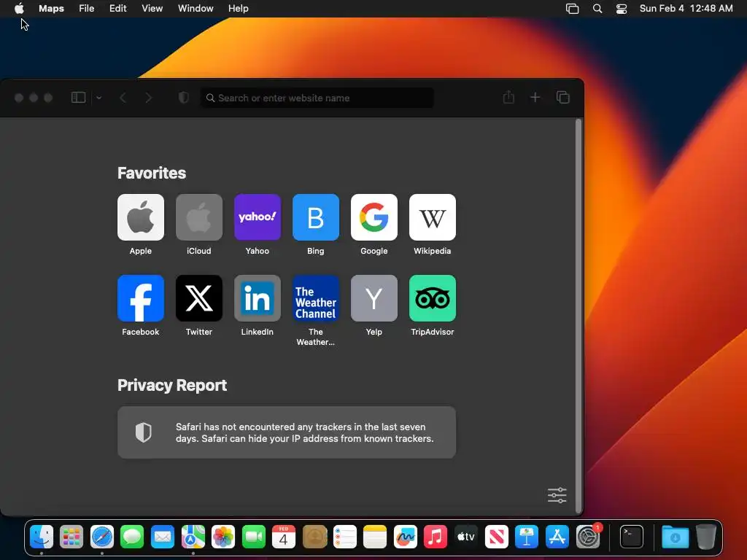Open Stage Manager menu bar icon
Screen dimensions: 747x560
point(572,8)
